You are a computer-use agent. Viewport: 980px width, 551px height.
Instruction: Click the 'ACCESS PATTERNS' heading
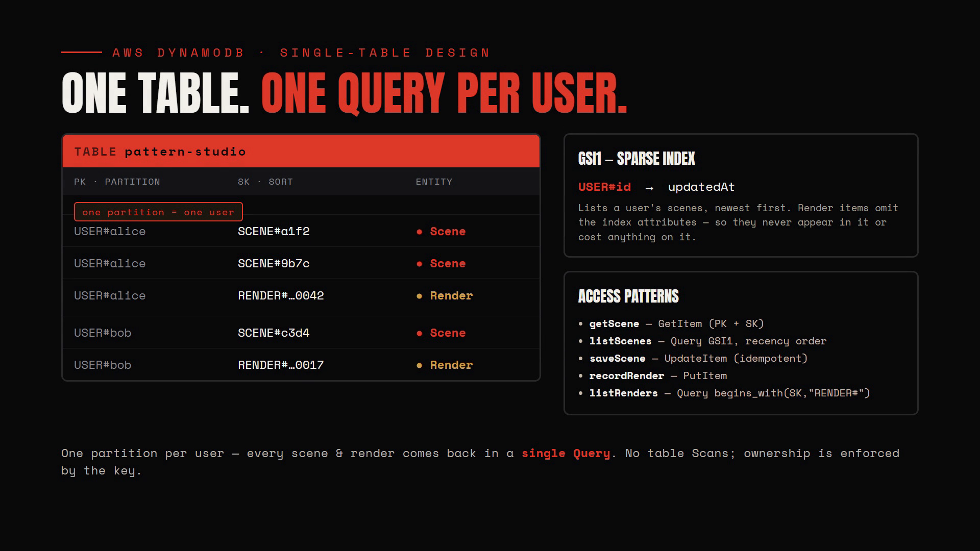click(x=628, y=296)
